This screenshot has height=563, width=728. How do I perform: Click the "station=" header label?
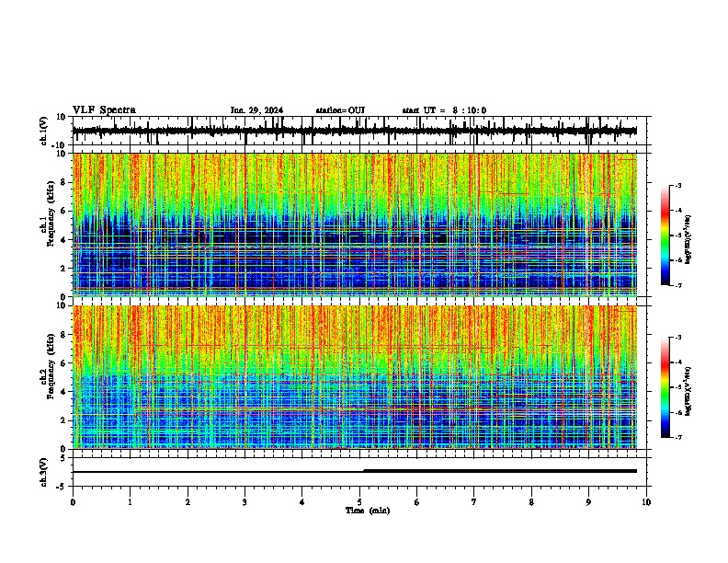(x=332, y=110)
